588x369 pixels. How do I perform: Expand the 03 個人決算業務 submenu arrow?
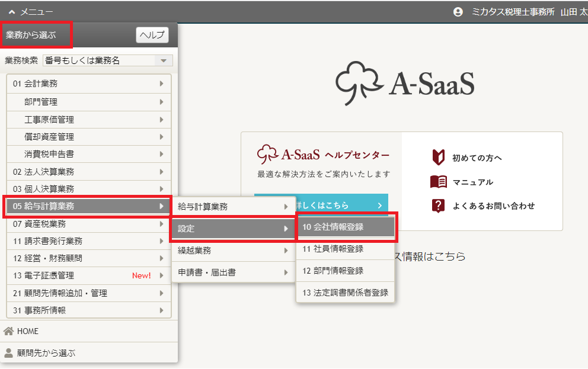[161, 189]
